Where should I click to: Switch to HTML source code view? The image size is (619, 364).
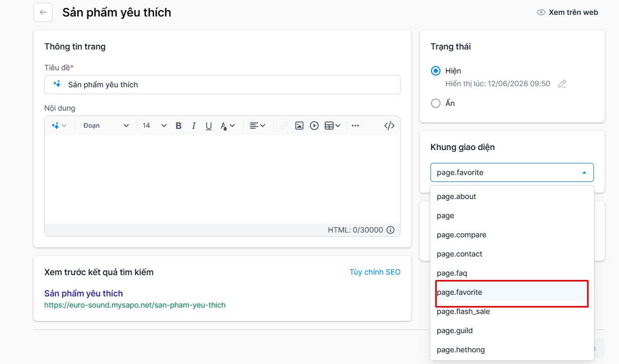(389, 126)
